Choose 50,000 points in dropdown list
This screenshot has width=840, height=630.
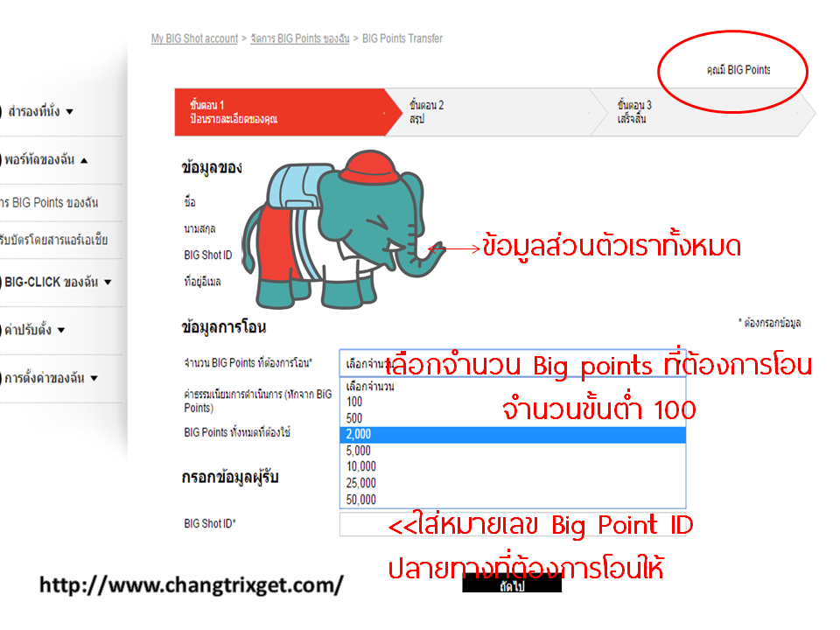click(513, 500)
